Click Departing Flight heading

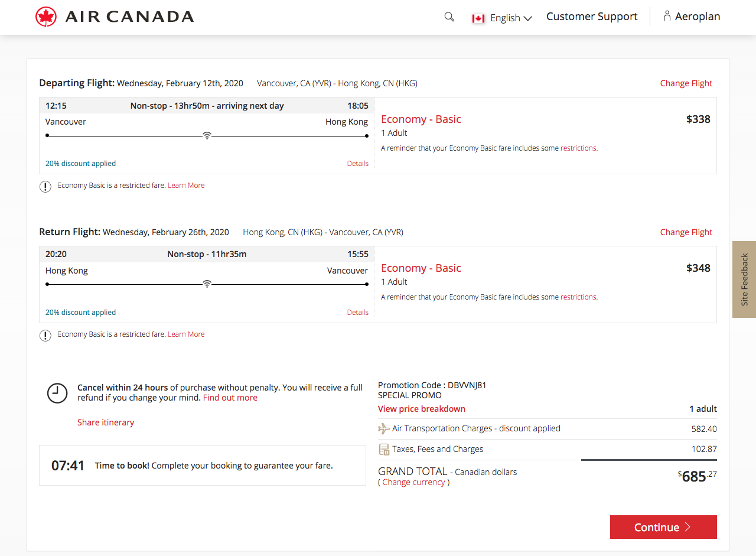(77, 83)
